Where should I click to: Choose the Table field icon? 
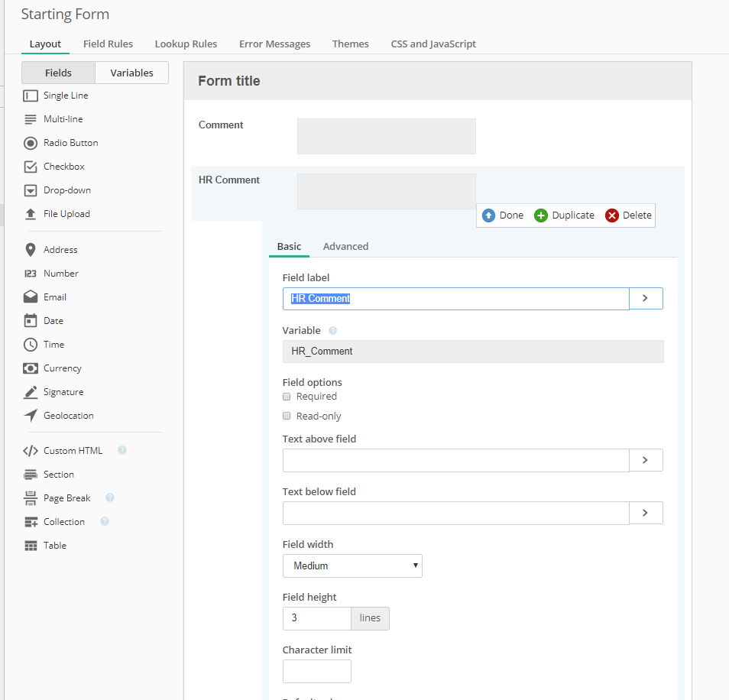tap(31, 546)
